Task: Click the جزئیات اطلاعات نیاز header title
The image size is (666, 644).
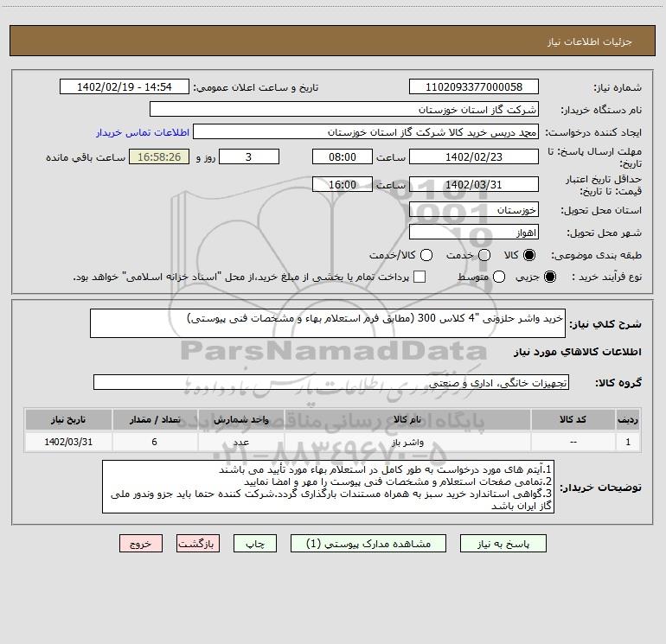Action: 590,41
